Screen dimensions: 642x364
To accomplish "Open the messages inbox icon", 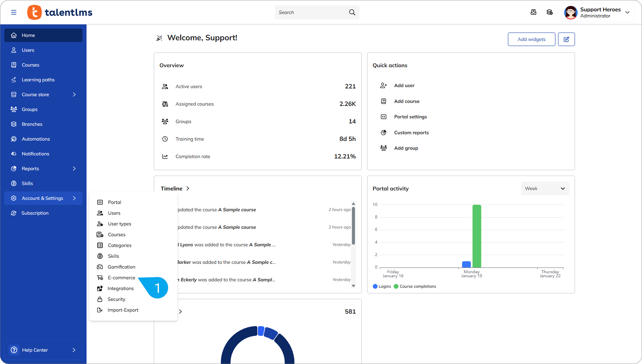I will (x=533, y=12).
